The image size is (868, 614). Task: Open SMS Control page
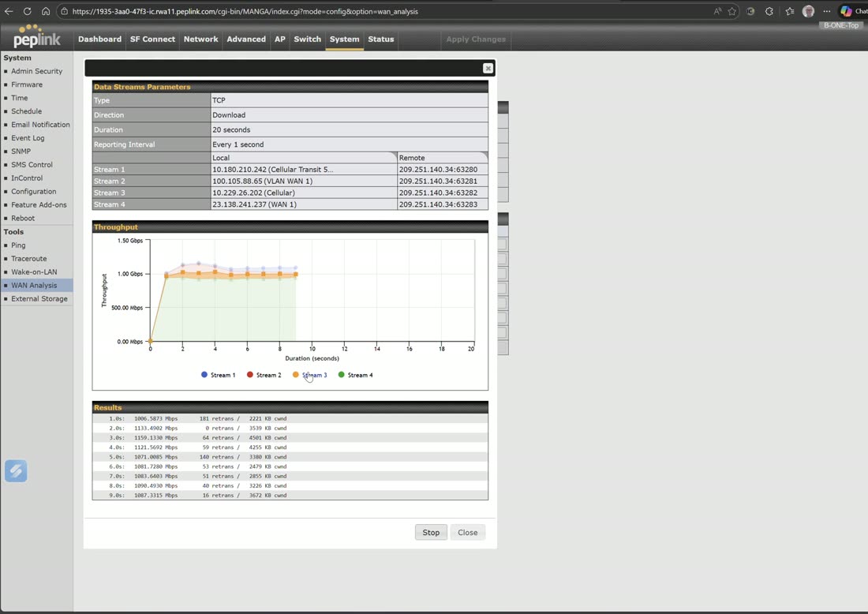pyautogui.click(x=32, y=165)
